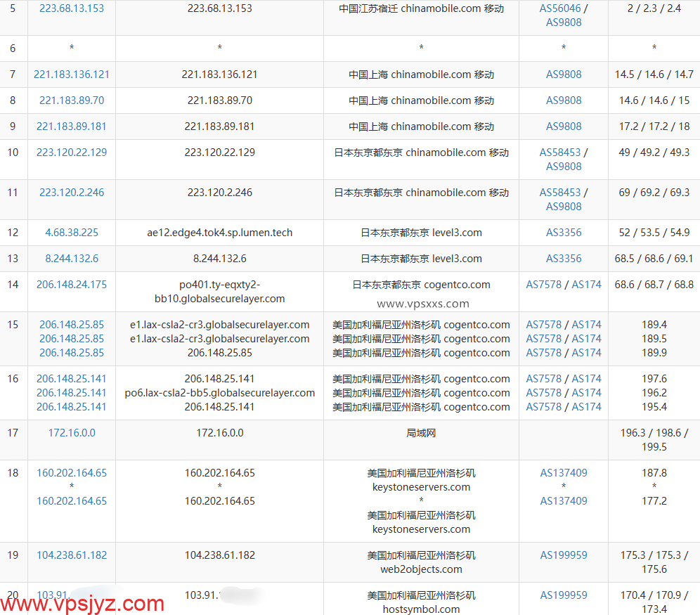Click the AS9808 link in hop 7
The height and width of the screenshot is (615, 700).
(x=564, y=75)
